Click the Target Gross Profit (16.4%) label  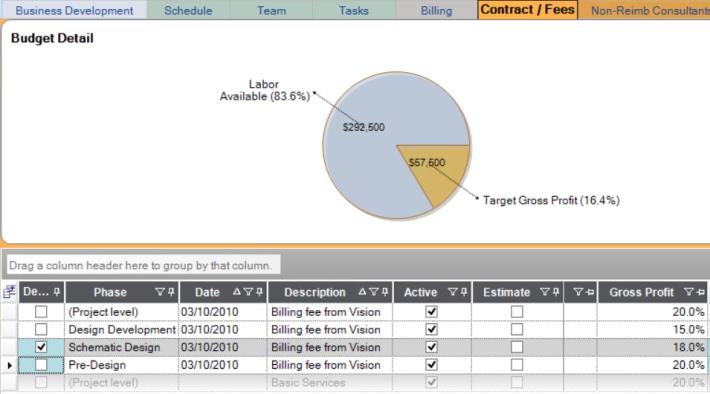click(x=551, y=200)
